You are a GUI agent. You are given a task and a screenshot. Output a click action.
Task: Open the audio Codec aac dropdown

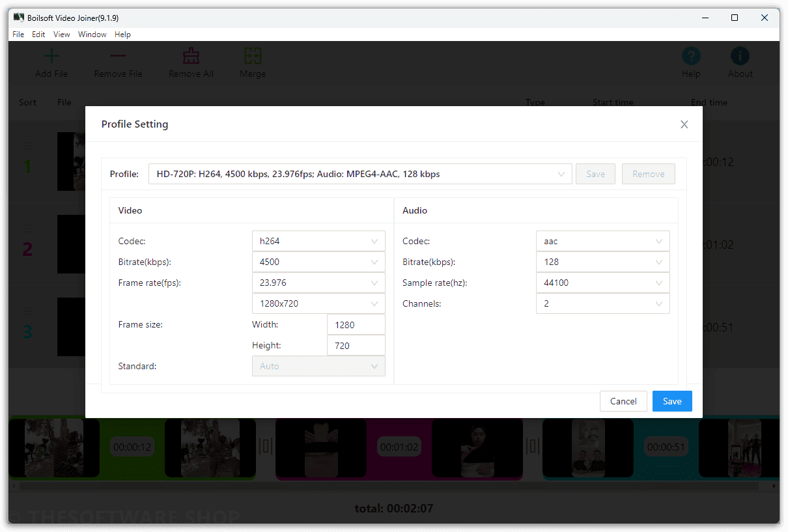coord(603,241)
